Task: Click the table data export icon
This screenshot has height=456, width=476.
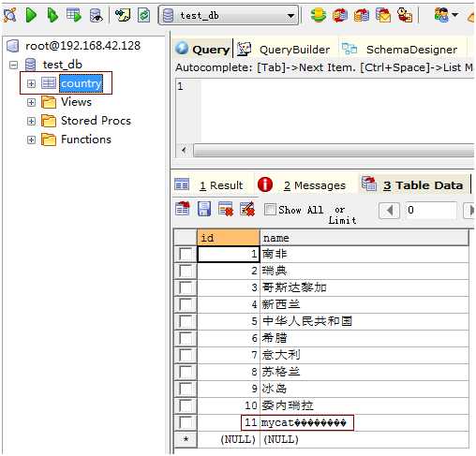Action: (183, 209)
